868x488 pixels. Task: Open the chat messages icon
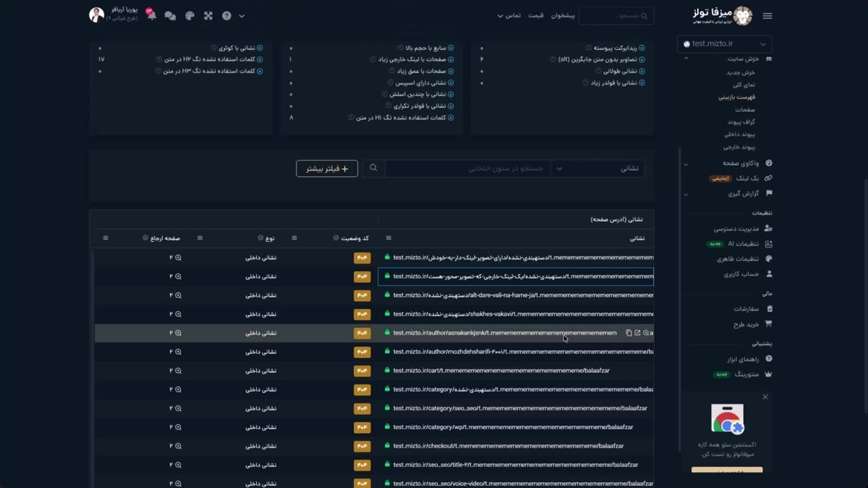click(170, 16)
